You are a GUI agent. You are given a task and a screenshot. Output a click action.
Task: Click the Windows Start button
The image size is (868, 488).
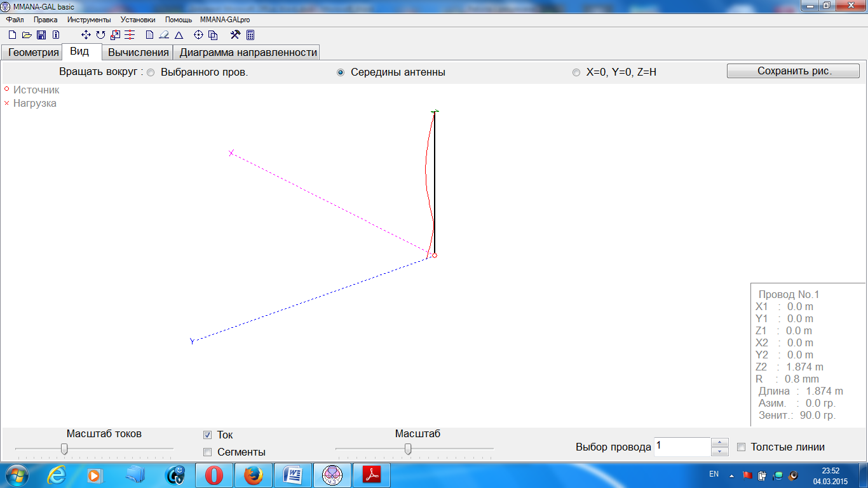16,475
